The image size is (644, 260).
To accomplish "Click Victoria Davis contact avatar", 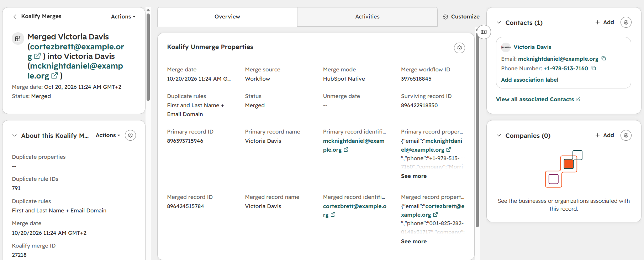I will (506, 47).
